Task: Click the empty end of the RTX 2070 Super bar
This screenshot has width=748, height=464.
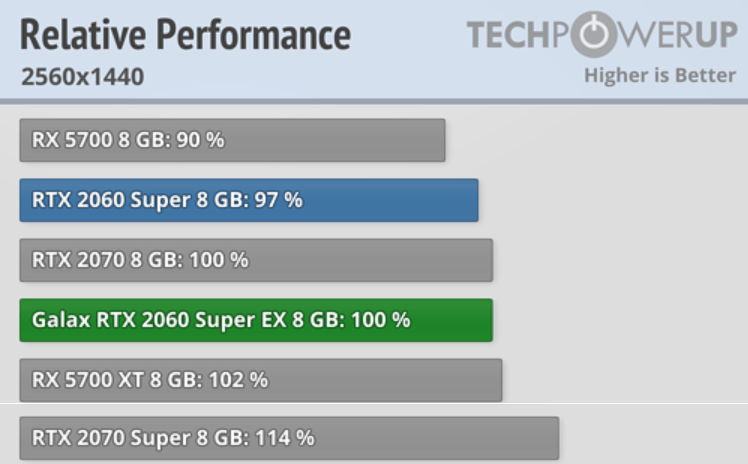Action: (480, 438)
